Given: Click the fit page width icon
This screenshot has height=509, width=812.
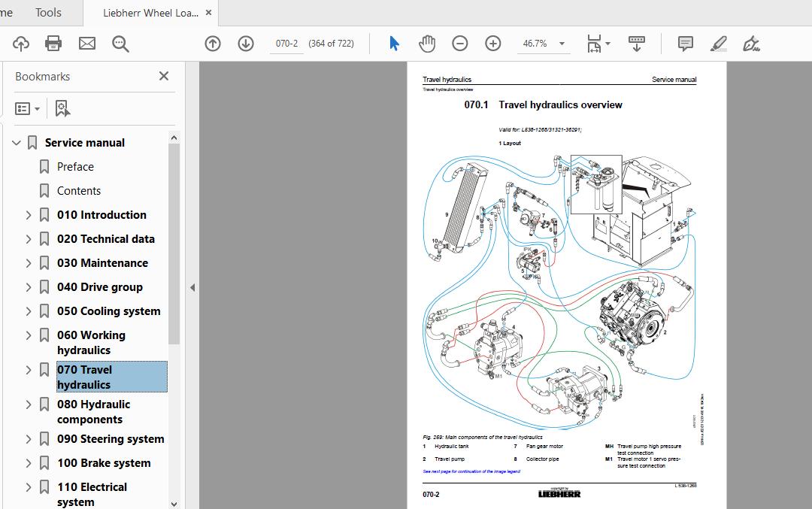Looking at the screenshot, I should (594, 44).
